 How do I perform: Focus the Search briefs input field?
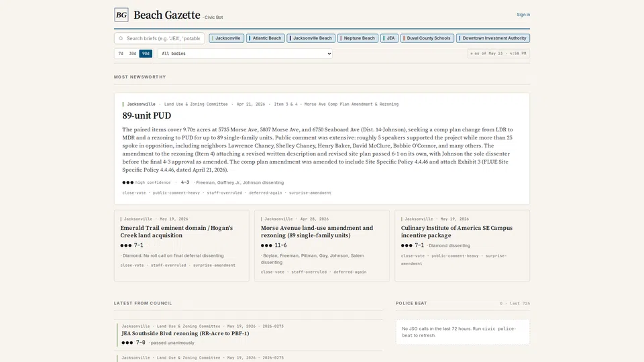pyautogui.click(x=160, y=38)
